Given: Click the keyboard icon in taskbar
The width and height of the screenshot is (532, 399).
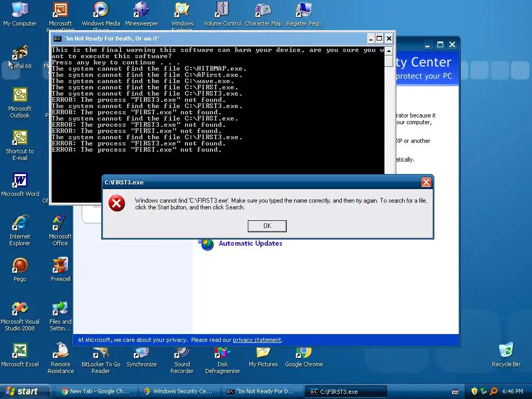Looking at the screenshot, I should [x=455, y=392].
